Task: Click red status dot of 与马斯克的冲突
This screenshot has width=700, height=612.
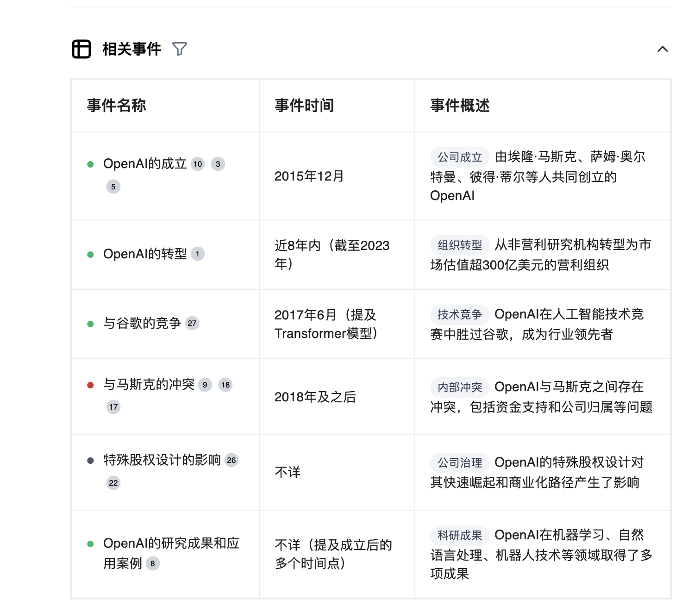Action: point(91,385)
